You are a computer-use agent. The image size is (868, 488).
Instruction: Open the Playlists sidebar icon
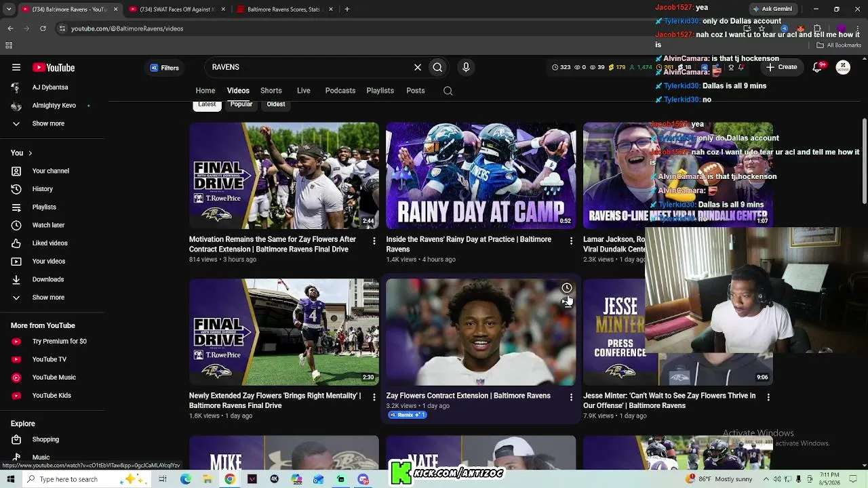click(16, 207)
